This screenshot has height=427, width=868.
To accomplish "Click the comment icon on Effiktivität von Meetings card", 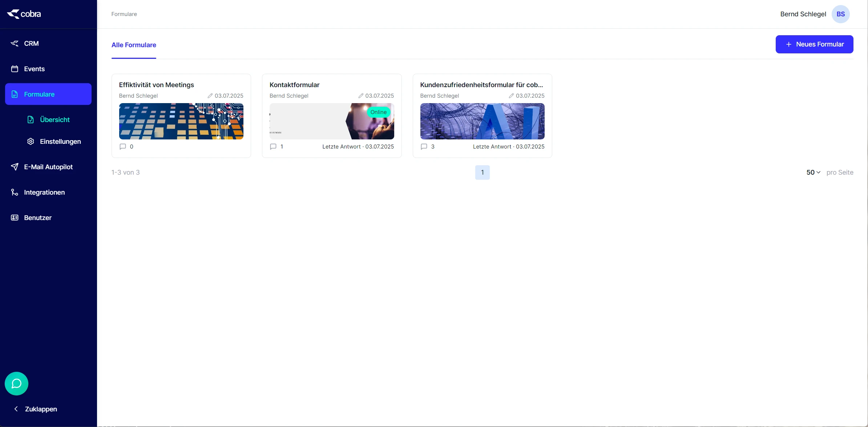I will (x=123, y=147).
